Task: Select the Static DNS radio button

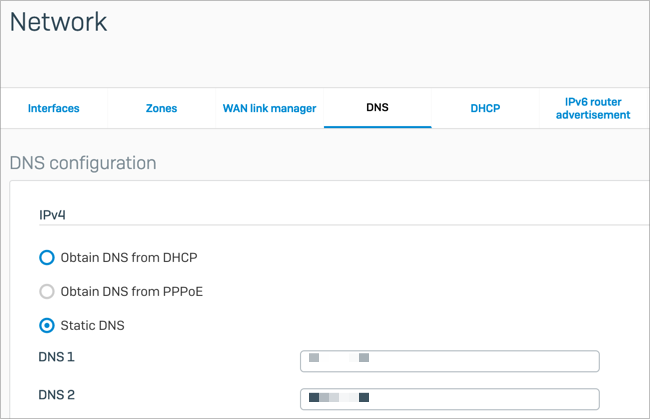Action: pyautogui.click(x=47, y=325)
